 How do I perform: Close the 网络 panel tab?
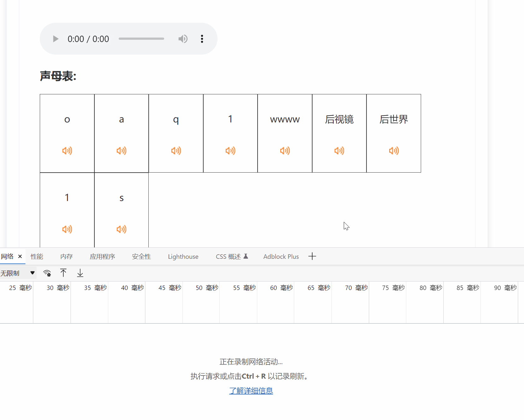[20, 257]
